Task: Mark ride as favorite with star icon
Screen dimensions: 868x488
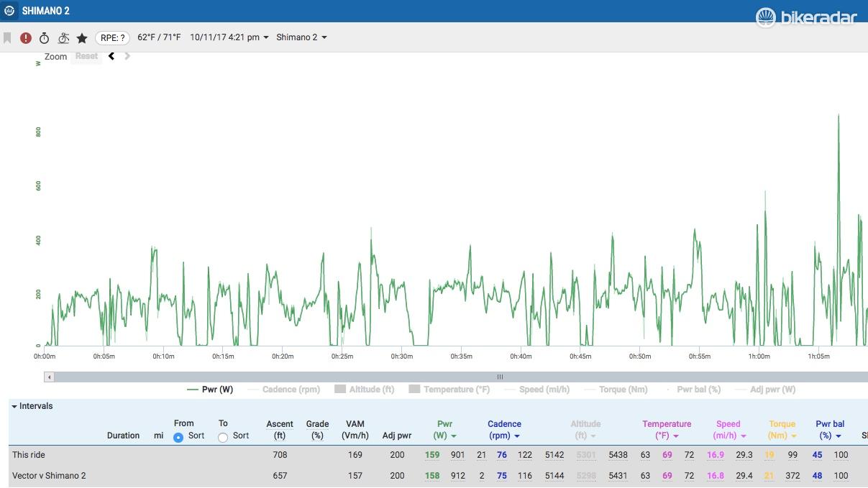Action: [x=82, y=37]
